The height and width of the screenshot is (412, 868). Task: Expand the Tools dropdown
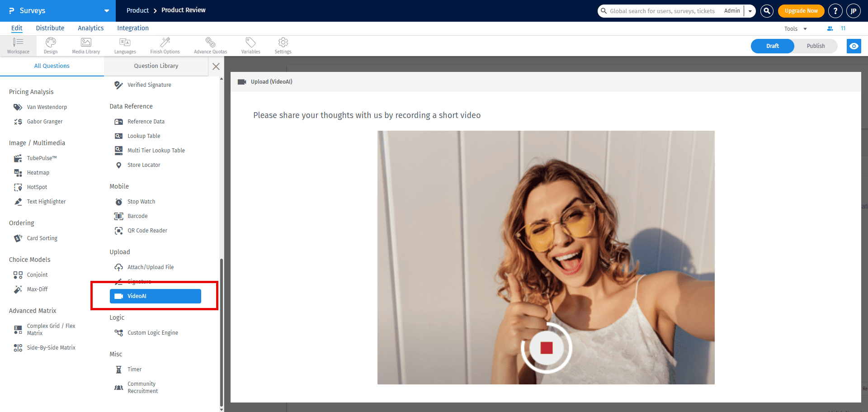795,28
